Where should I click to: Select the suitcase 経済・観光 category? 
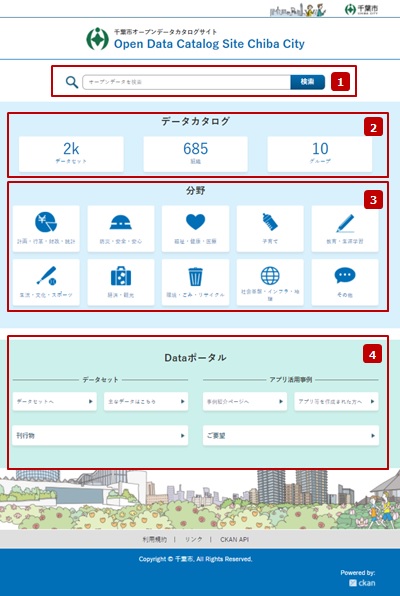point(121,282)
